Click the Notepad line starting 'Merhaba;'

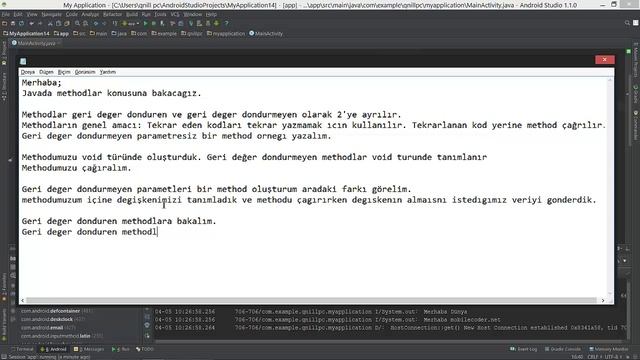click(x=42, y=82)
